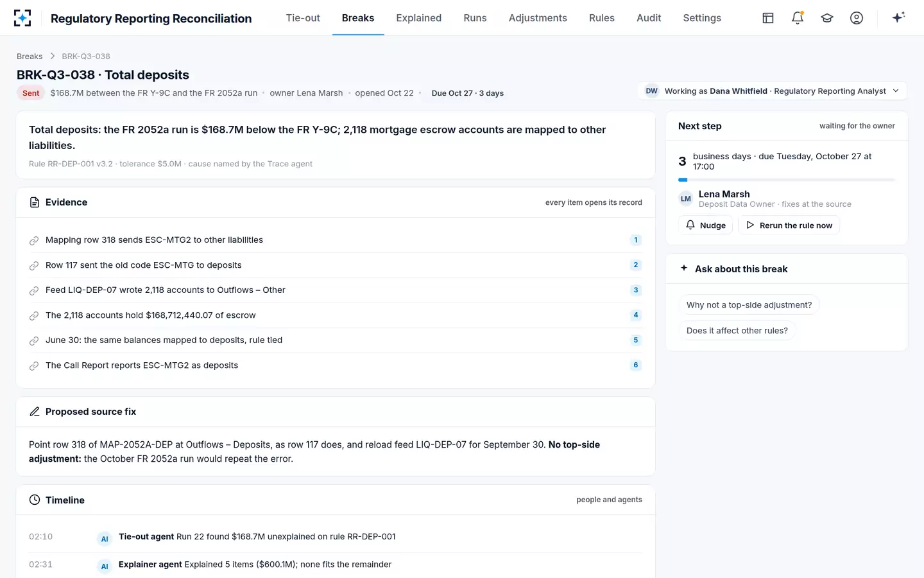Click the Proposed source fix pencil icon
This screenshot has height=578, width=924.
35,412
